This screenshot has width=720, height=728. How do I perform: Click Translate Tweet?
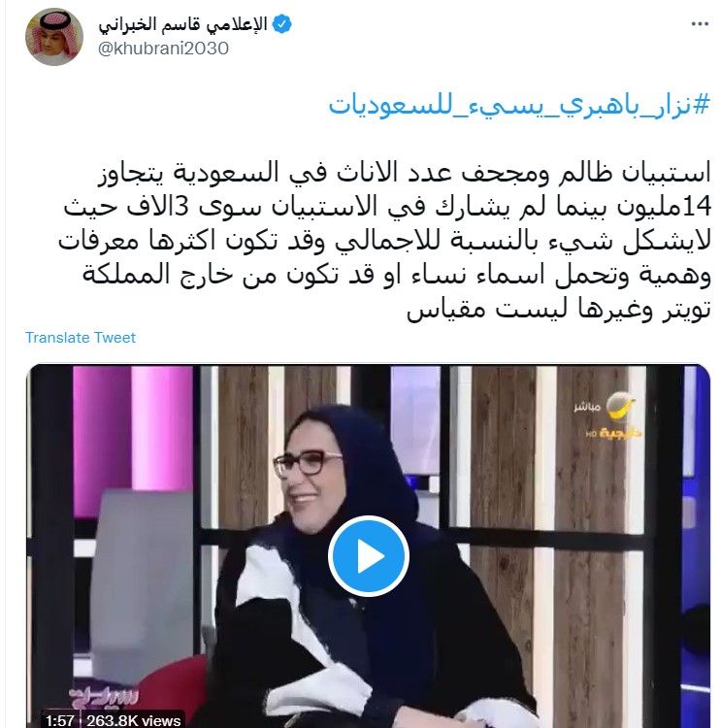(x=81, y=338)
